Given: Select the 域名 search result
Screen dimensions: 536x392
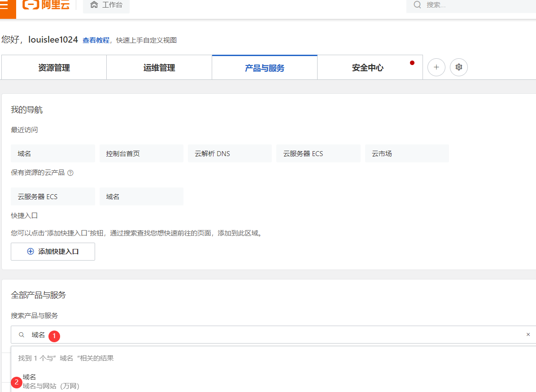Looking at the screenshot, I should point(51,381).
